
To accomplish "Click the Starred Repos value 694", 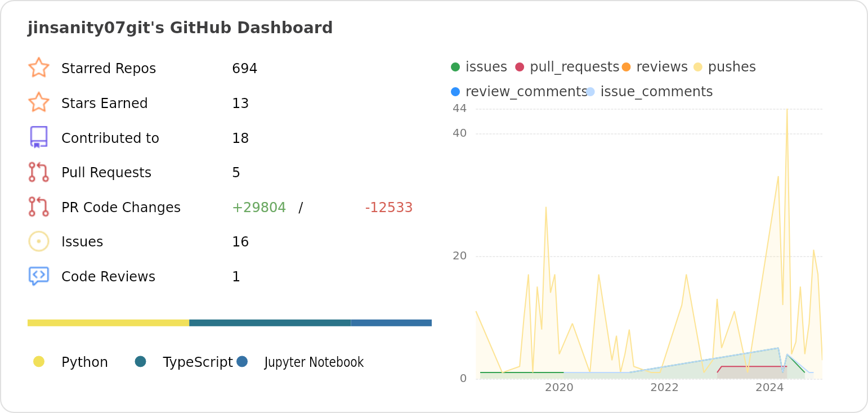I will point(245,69).
